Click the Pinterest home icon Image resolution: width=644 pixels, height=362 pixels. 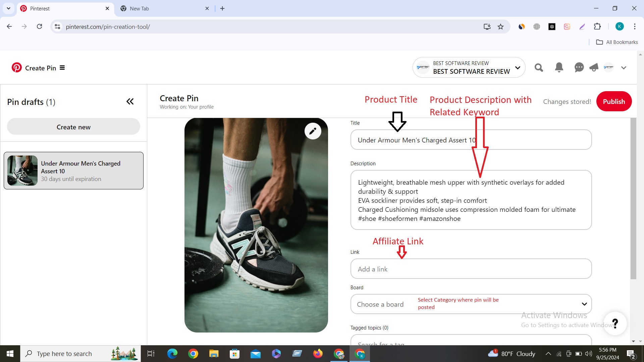click(x=16, y=68)
